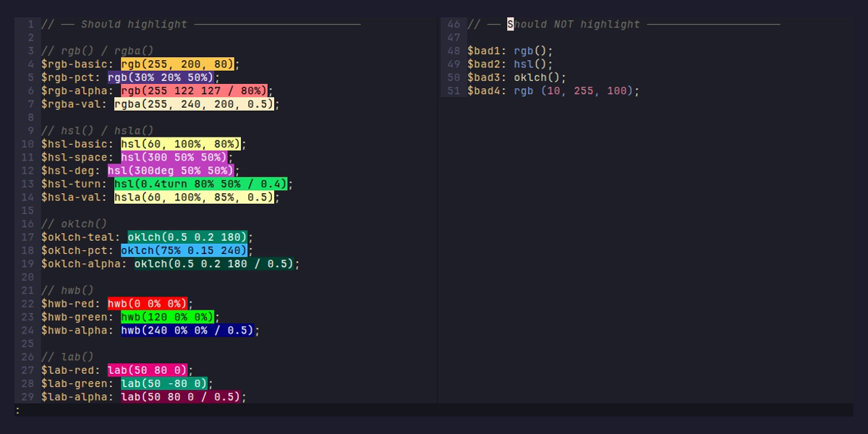Click the '// hwb()' comment line
This screenshot has width=868, height=434.
[68, 290]
